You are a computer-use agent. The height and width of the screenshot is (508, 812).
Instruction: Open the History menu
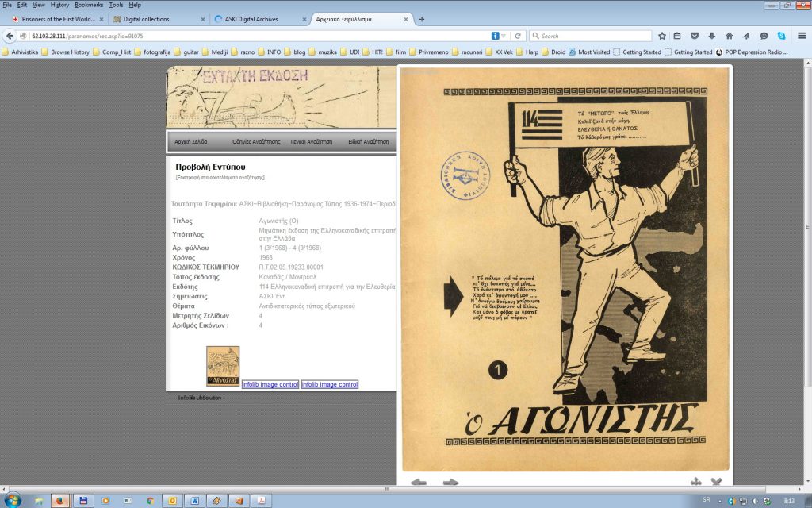coord(59,5)
